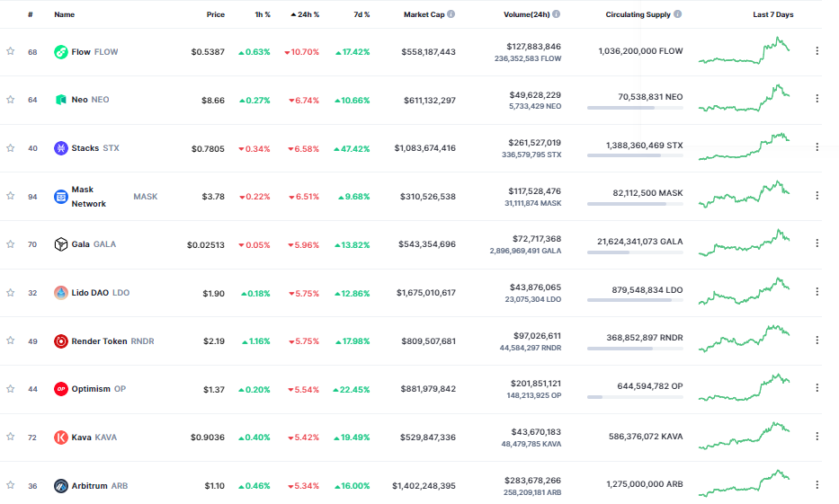
Task: Click Flow 24h change 10.70%
Action: (x=302, y=52)
